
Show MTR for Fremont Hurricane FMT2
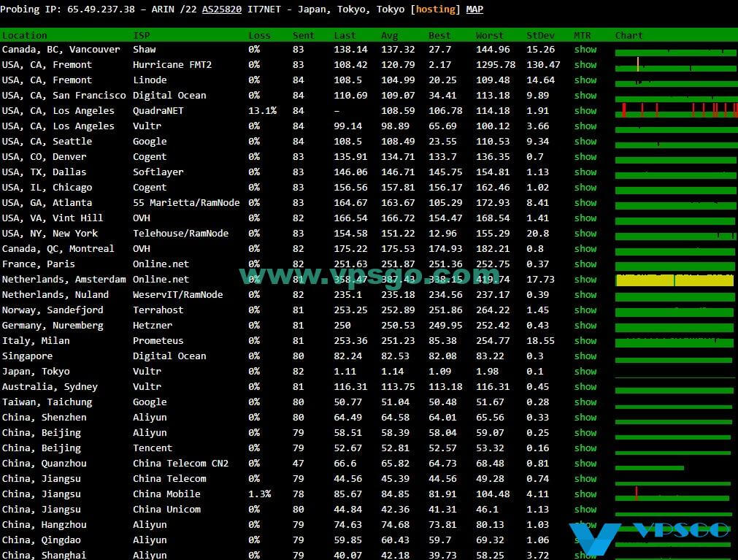[x=585, y=65]
